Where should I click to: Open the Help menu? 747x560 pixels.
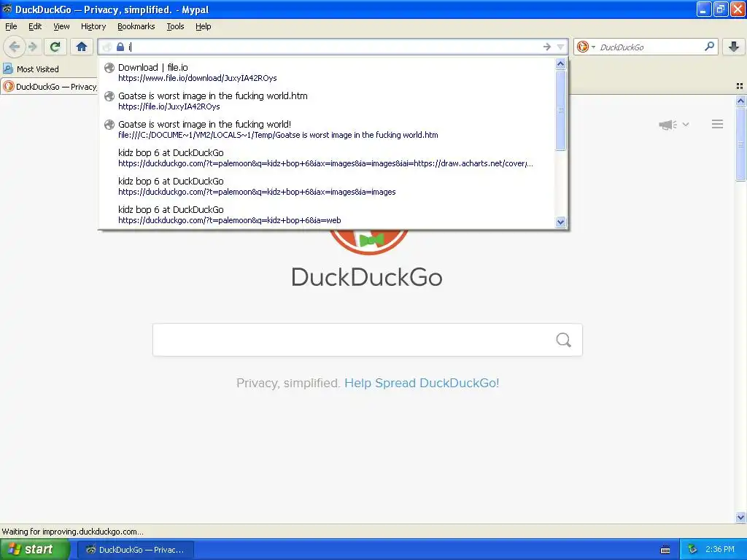tap(203, 26)
